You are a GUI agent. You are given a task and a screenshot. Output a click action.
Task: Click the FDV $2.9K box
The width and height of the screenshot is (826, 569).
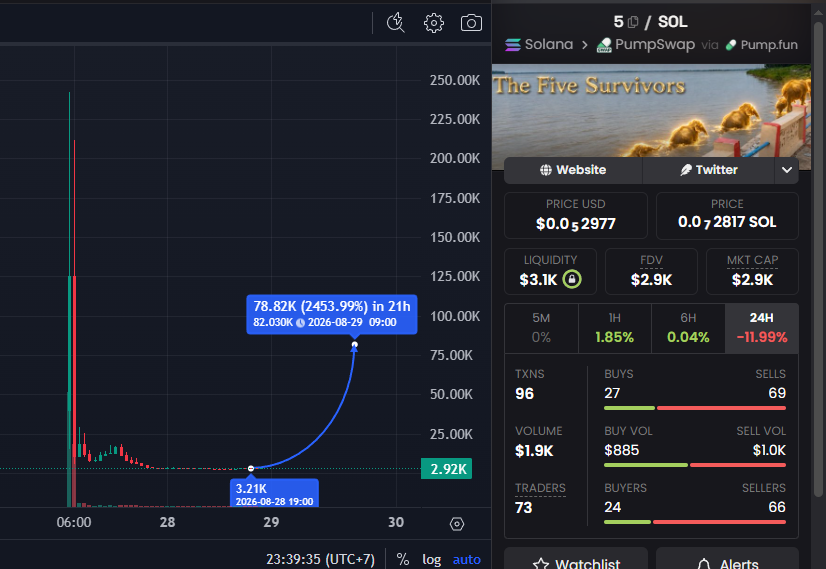coord(651,271)
